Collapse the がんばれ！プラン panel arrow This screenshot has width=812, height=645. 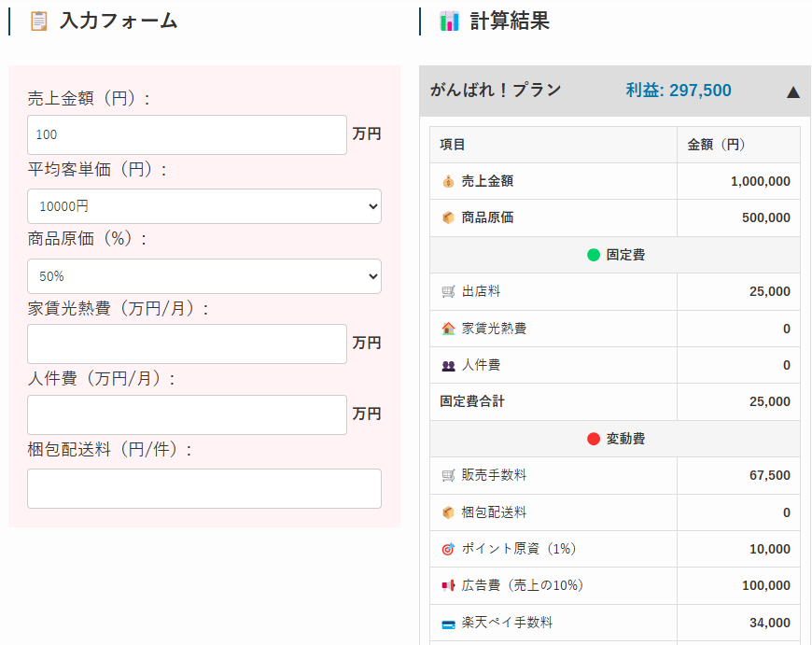tap(792, 91)
